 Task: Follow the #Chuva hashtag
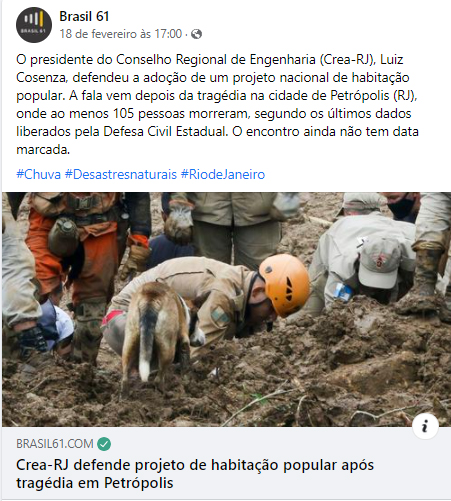coord(38,174)
